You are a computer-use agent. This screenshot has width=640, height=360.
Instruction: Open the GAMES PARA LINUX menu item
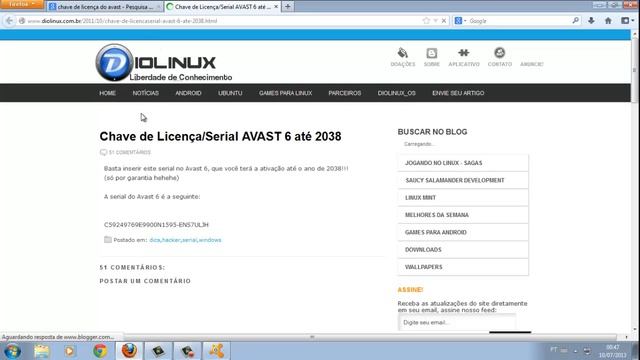285,93
